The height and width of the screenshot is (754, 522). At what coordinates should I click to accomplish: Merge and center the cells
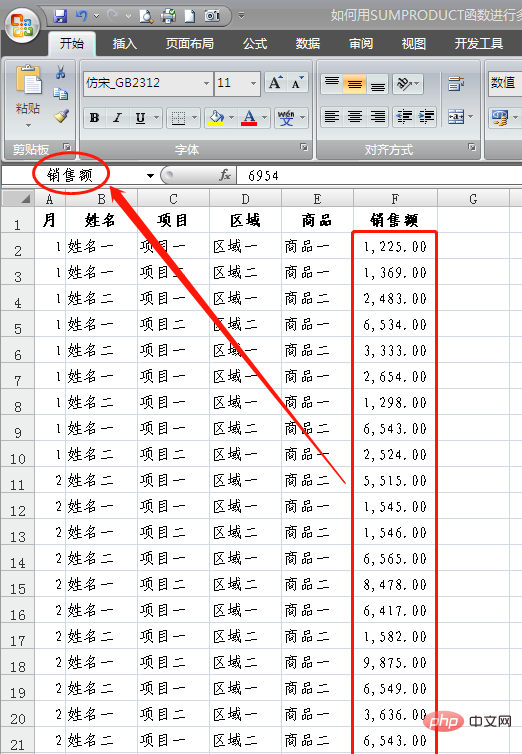(455, 116)
